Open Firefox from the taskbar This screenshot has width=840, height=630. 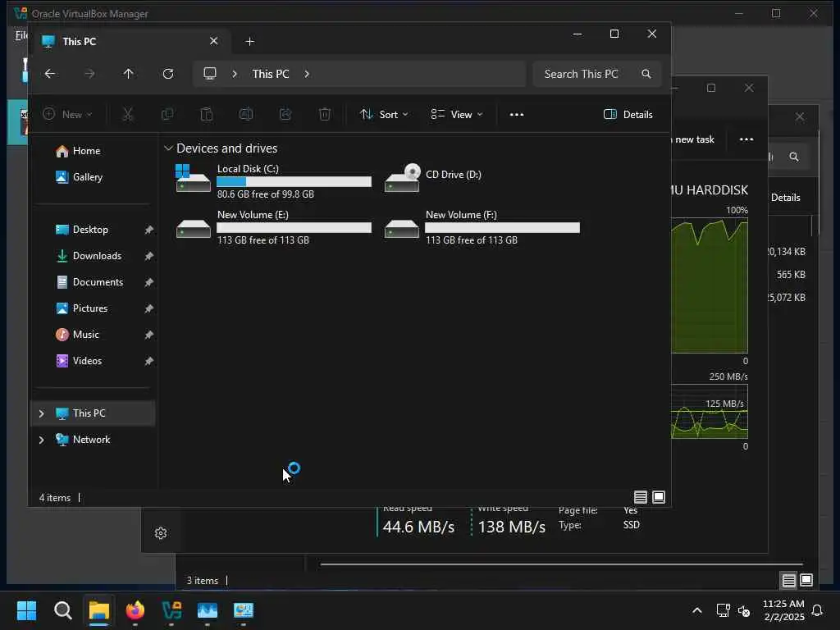(135, 610)
